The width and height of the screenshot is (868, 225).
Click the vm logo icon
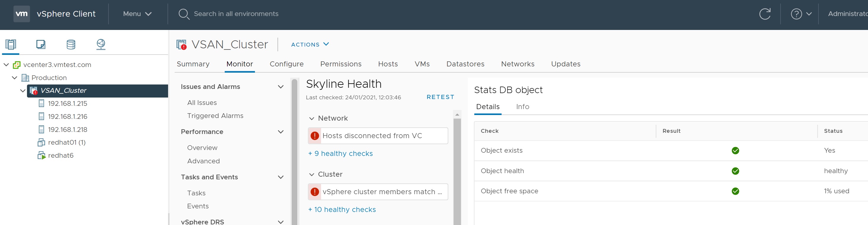(22, 14)
